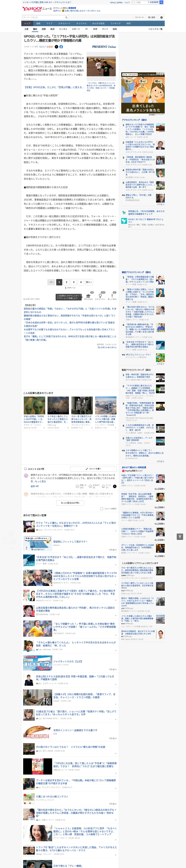Submit the keyword search with the magnifier
This screenshot has height=868, width=186.
click(66, 18)
